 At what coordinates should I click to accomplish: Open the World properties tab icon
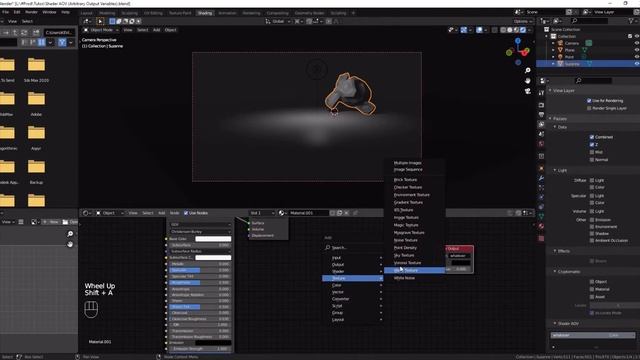pyautogui.click(x=541, y=144)
